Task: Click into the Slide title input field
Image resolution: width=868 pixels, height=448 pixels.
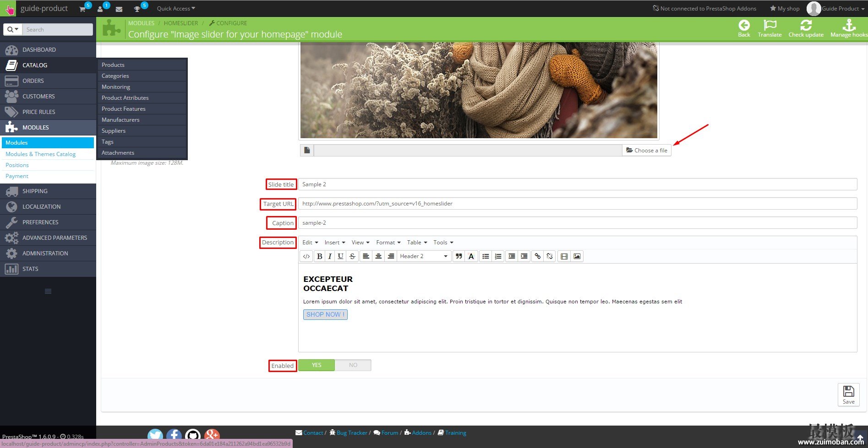Action: point(577,184)
